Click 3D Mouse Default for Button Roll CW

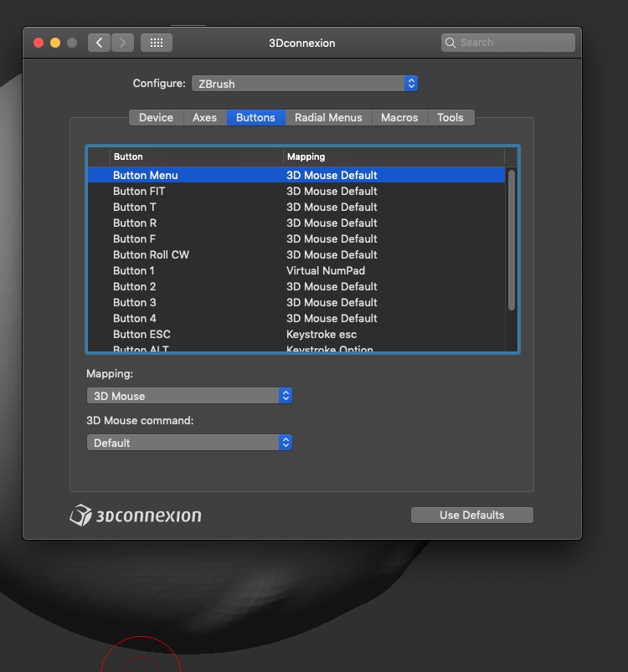(332, 254)
